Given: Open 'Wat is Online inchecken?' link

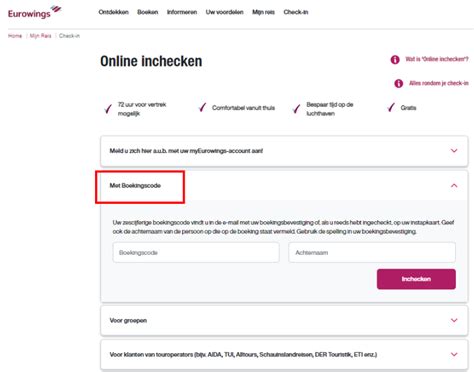Looking at the screenshot, I should pyautogui.click(x=437, y=59).
